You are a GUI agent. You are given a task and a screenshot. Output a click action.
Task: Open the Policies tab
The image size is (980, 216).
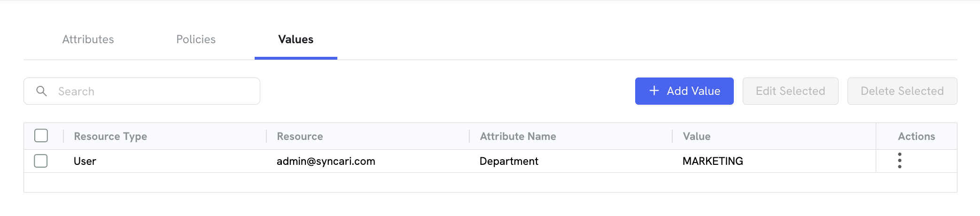(196, 39)
